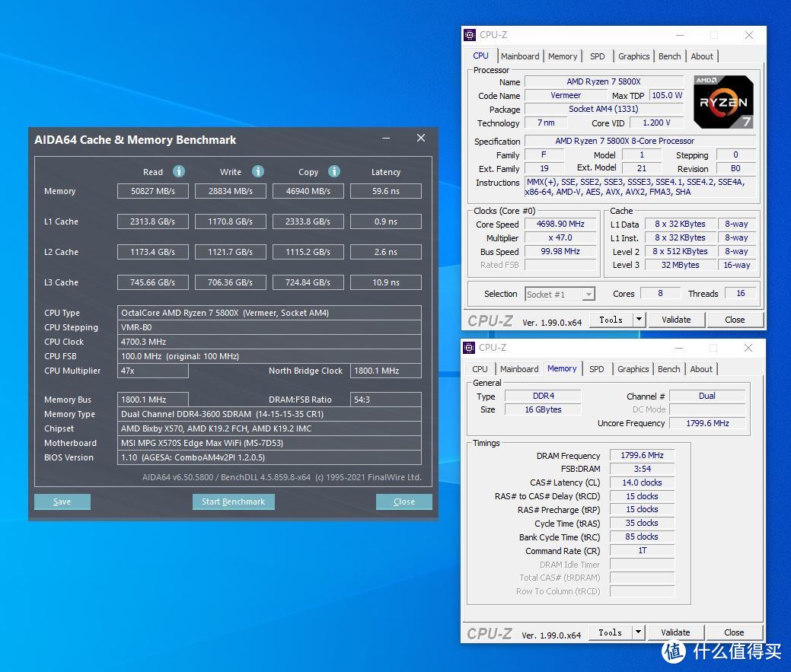This screenshot has height=672, width=791.
Task: Click L3 Cache copy value 724.84 GB/s
Action: 308,282
